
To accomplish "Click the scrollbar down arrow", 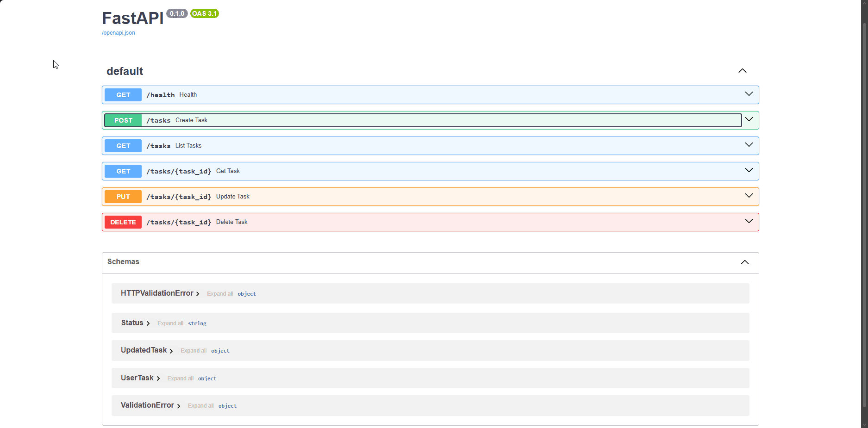I will coord(864,424).
